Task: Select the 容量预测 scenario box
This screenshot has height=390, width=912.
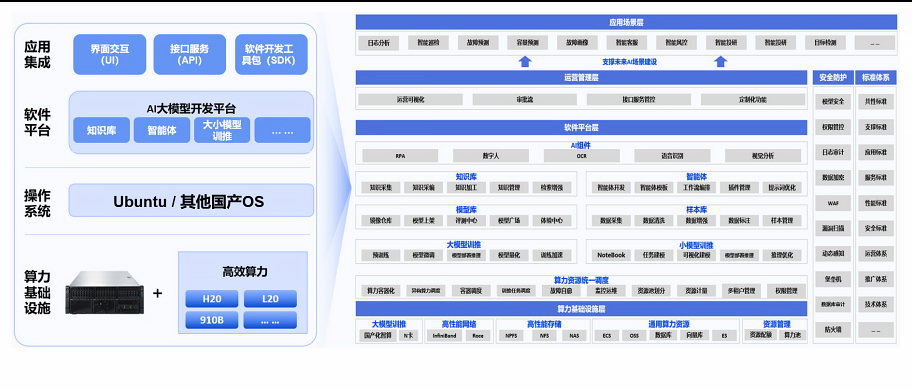Action: (x=528, y=42)
